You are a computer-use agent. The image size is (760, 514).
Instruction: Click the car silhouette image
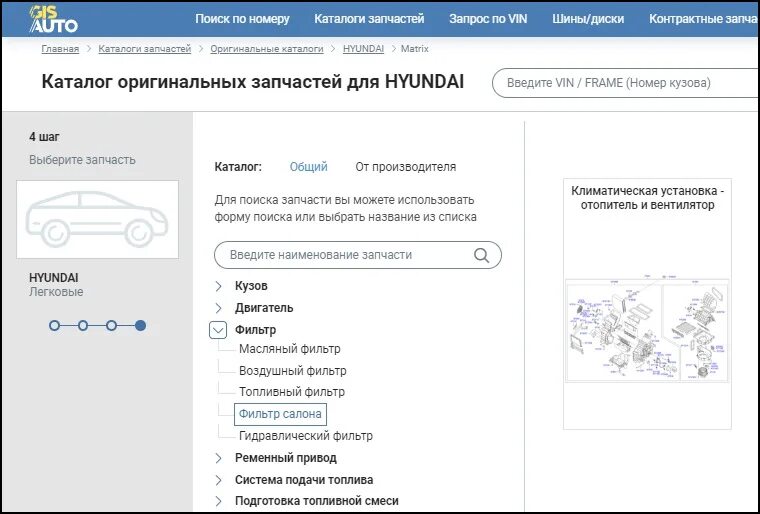[97, 219]
